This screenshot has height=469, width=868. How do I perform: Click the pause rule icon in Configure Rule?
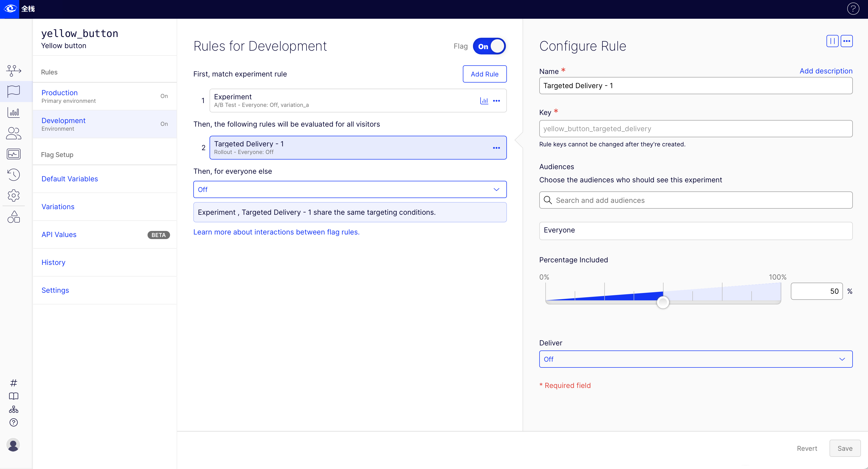pos(832,41)
